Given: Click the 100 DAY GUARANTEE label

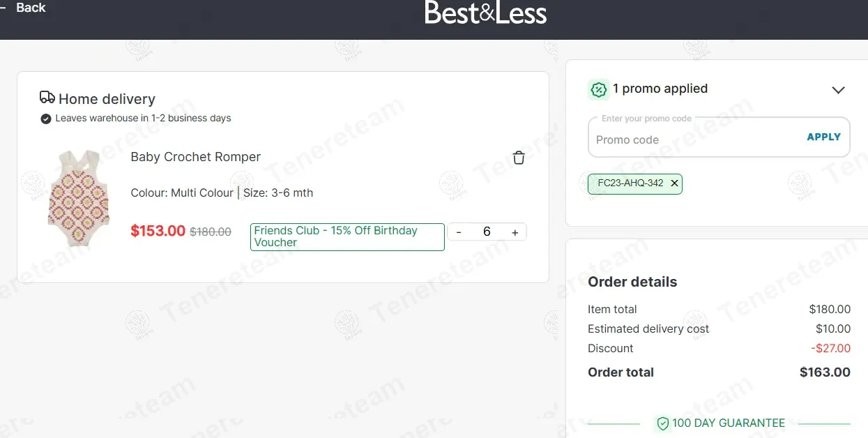Looking at the screenshot, I should [729, 423].
